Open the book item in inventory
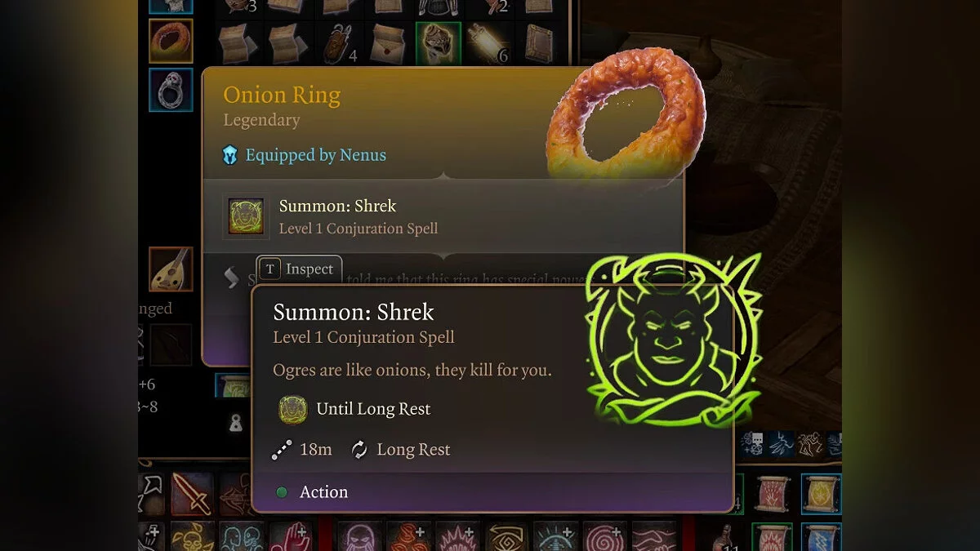The height and width of the screenshot is (551, 980). click(x=539, y=44)
